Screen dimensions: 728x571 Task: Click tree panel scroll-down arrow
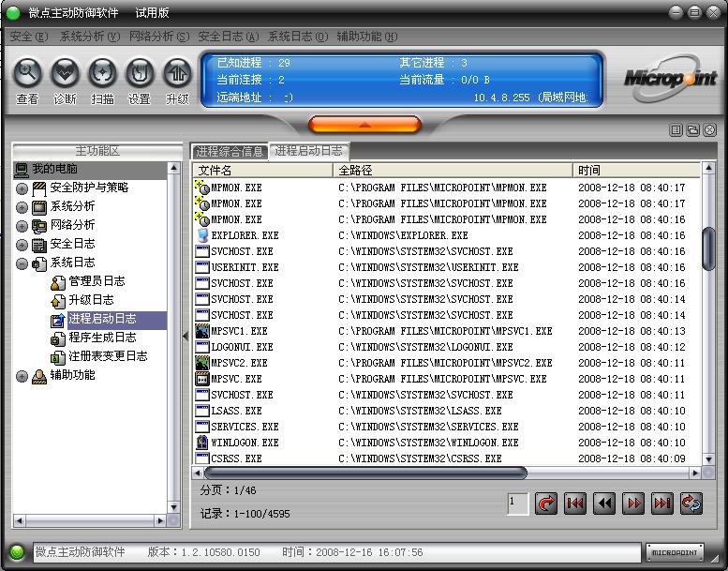173,507
